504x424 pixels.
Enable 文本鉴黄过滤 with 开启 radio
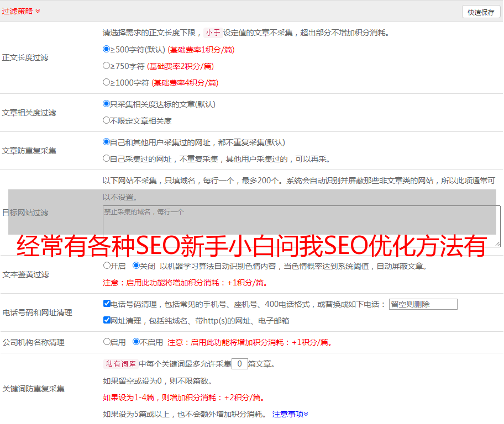coord(107,266)
